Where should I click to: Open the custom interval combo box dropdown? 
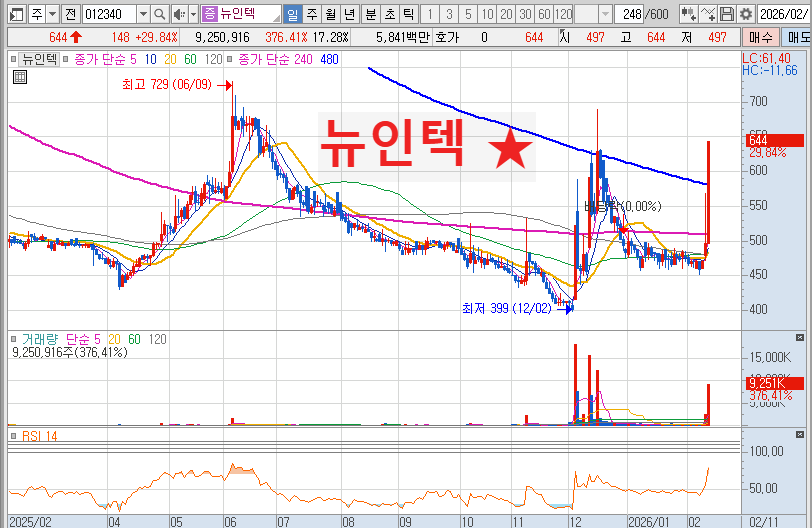coord(605,14)
